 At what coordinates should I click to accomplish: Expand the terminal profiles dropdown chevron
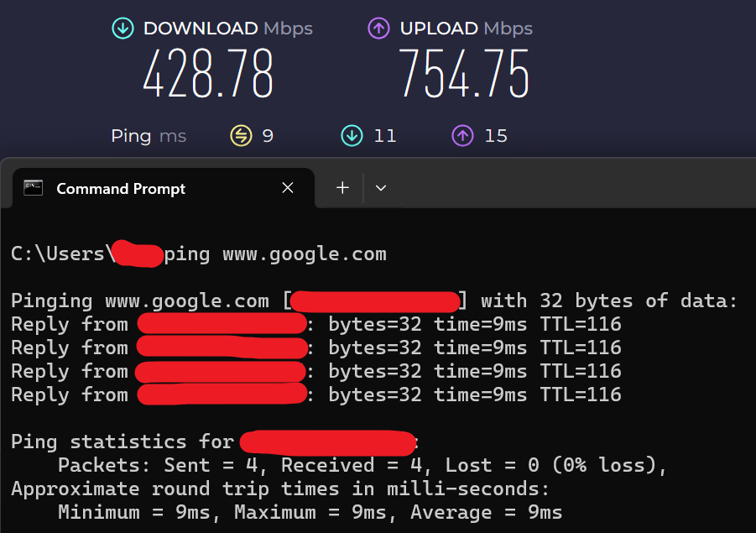[x=381, y=188]
